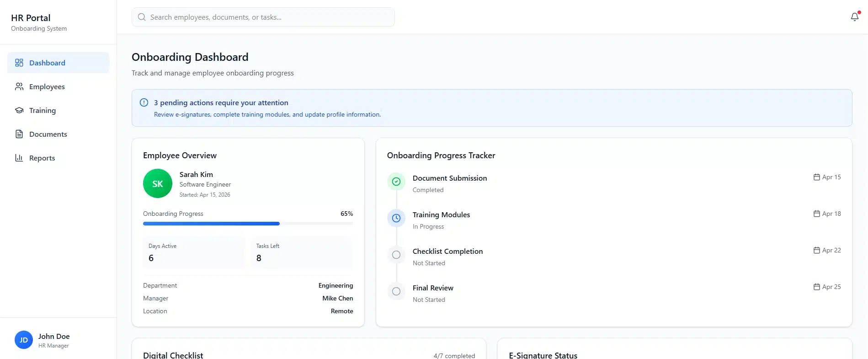Click the '4/7 completed' checklist counter
This screenshot has width=868, height=359.
point(454,355)
